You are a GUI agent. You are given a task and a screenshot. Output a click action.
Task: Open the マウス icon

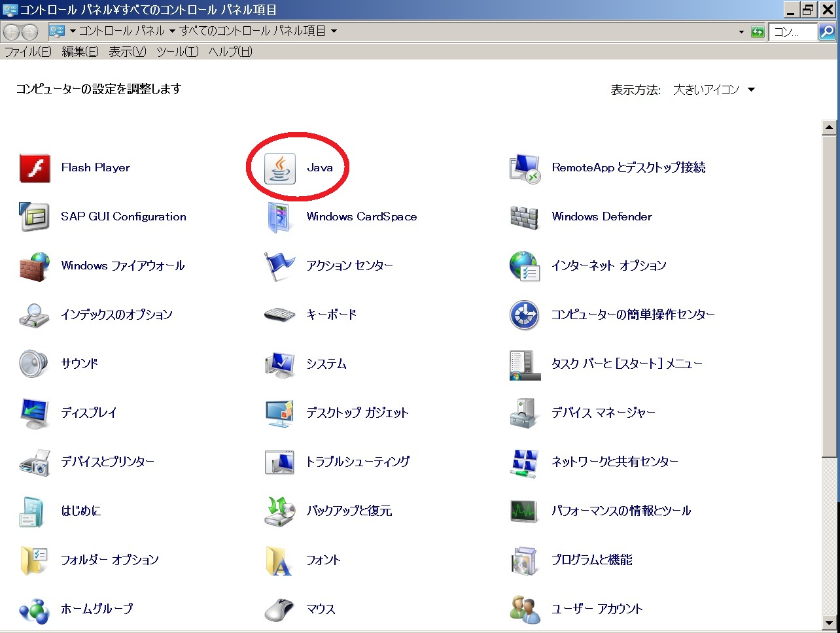280,609
